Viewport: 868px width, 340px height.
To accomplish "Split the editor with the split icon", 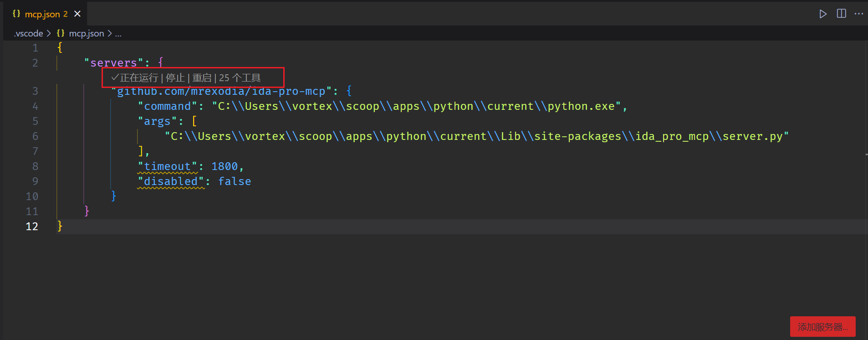I will pyautogui.click(x=841, y=14).
